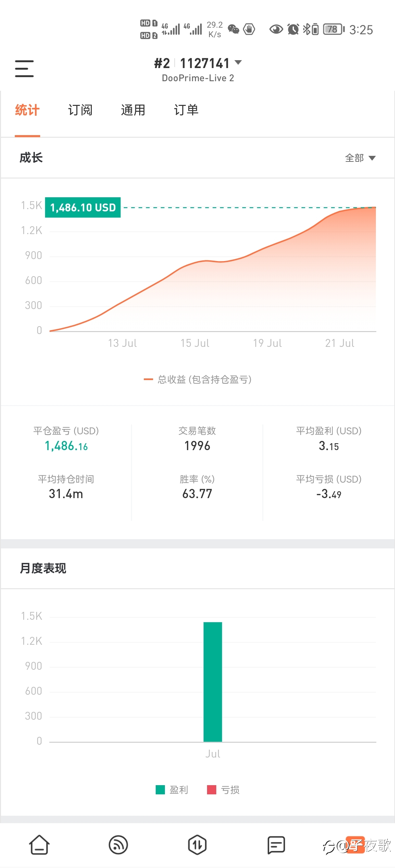Screen dimensions: 395x868
Task: Tap the Jul label under monthly chart
Action: click(213, 754)
